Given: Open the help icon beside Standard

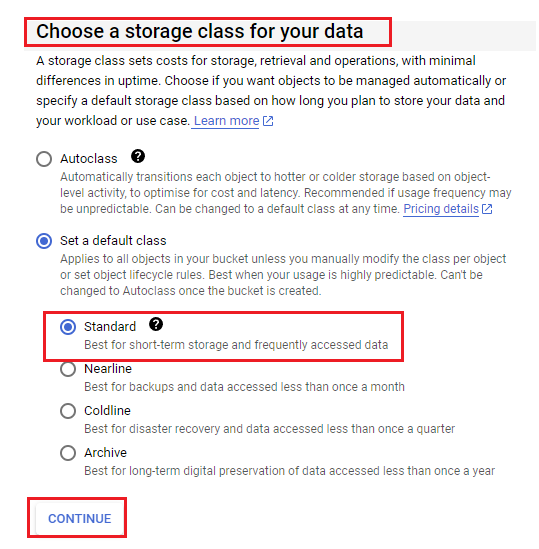Looking at the screenshot, I should [156, 324].
